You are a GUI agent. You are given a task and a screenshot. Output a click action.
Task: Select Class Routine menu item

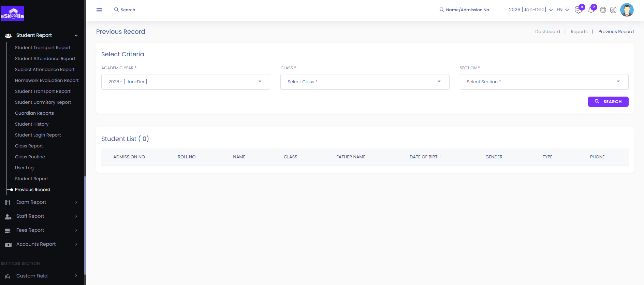coord(30,157)
